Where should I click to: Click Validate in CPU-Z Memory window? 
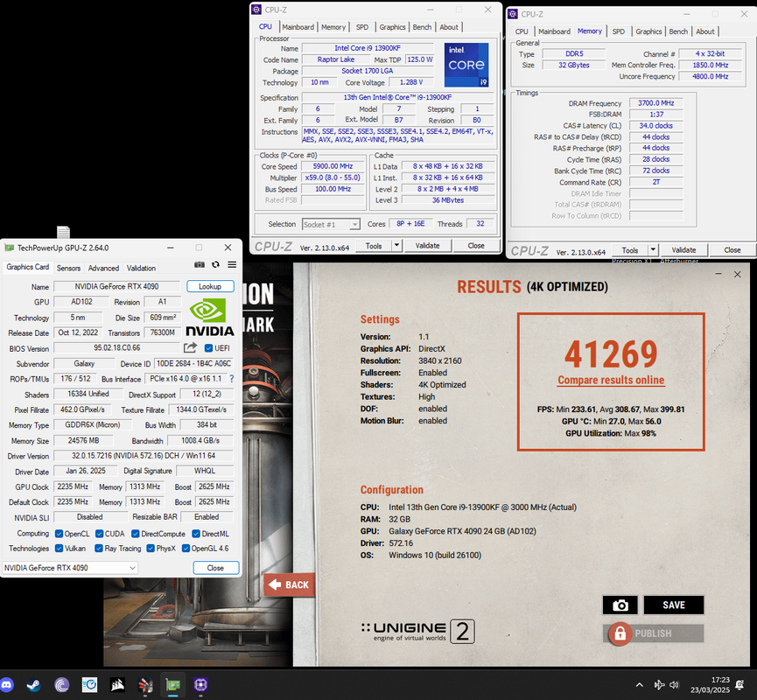tap(683, 249)
